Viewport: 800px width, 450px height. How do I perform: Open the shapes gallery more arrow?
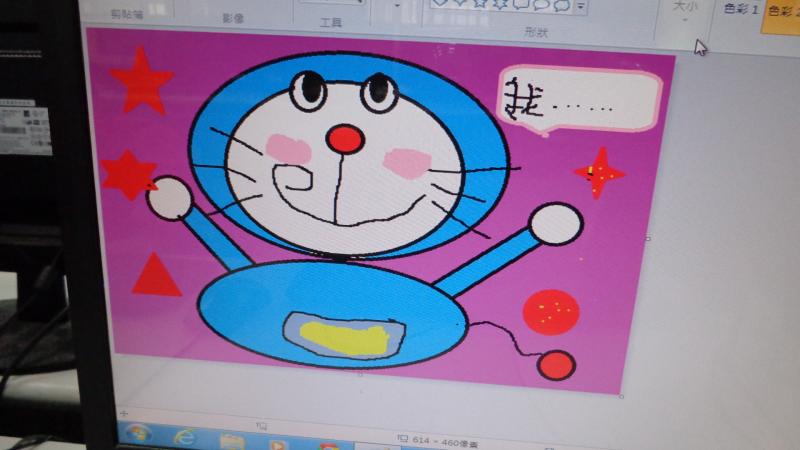click(x=582, y=6)
